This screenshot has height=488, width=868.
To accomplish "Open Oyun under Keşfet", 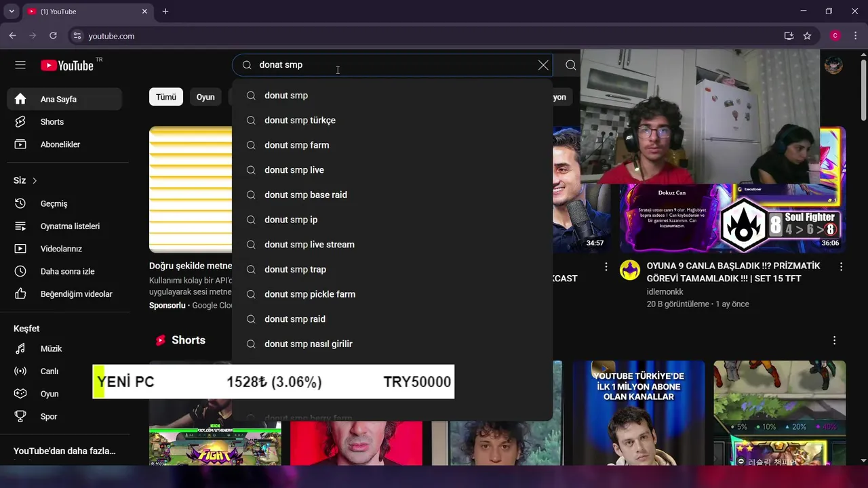I will [64, 394].
